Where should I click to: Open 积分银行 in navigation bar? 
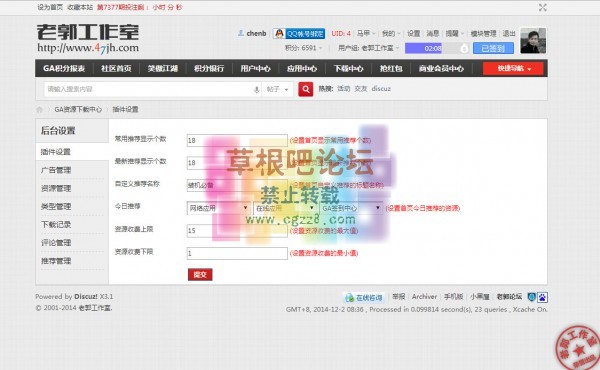pyautogui.click(x=209, y=68)
